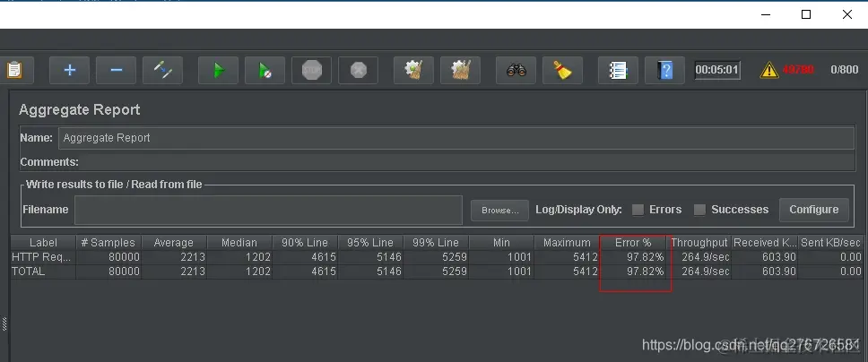Select the HTTP Req... row label

[42, 257]
